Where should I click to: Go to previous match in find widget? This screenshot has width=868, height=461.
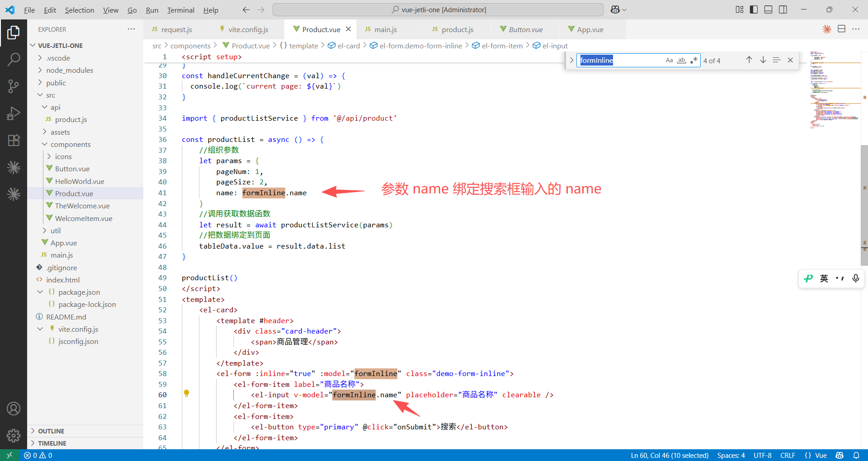(x=749, y=60)
